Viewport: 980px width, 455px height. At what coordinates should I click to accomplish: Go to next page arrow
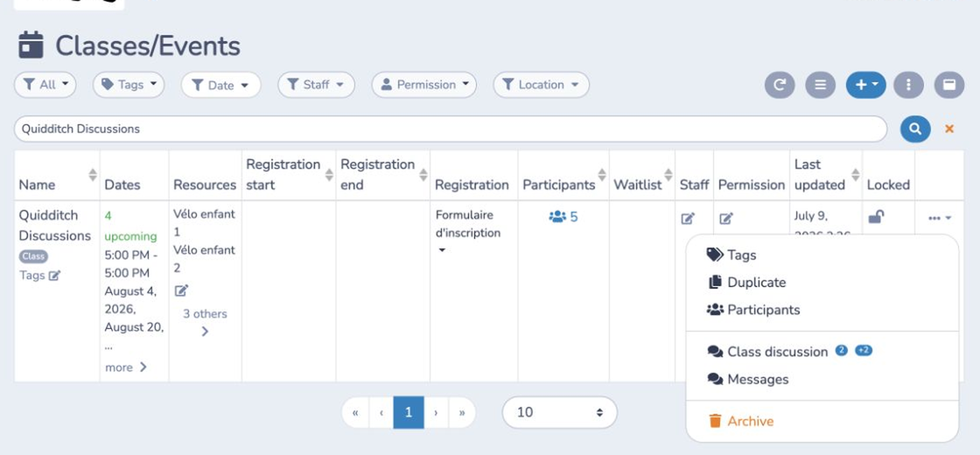(x=436, y=412)
